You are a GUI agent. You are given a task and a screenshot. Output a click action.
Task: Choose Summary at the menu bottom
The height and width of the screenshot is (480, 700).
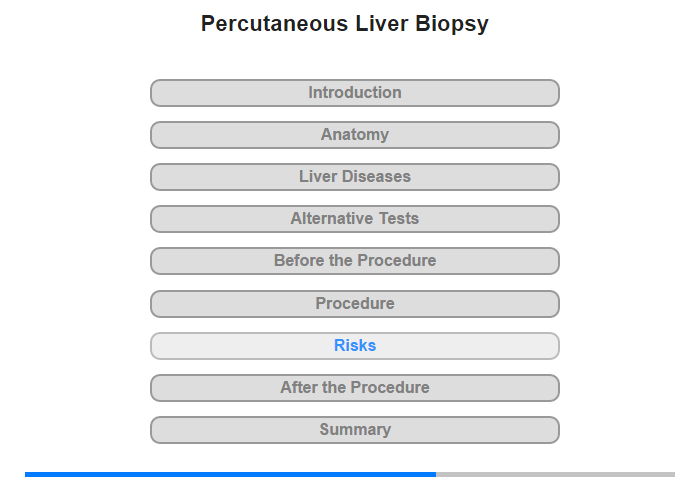point(354,430)
